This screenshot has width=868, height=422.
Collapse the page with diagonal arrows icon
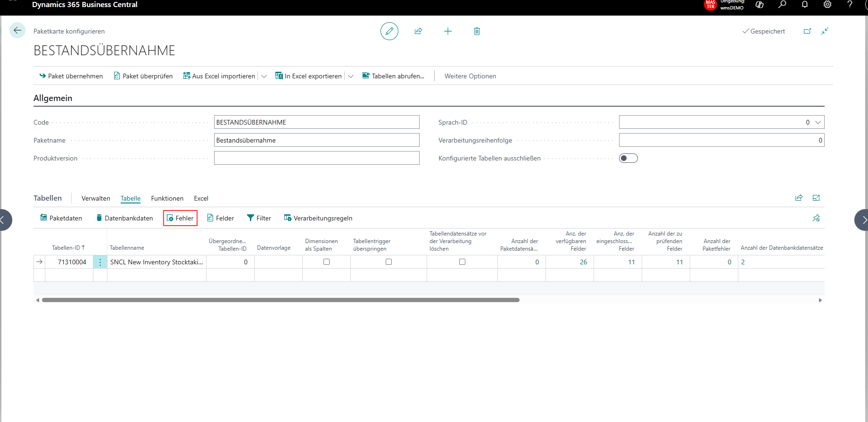click(825, 31)
